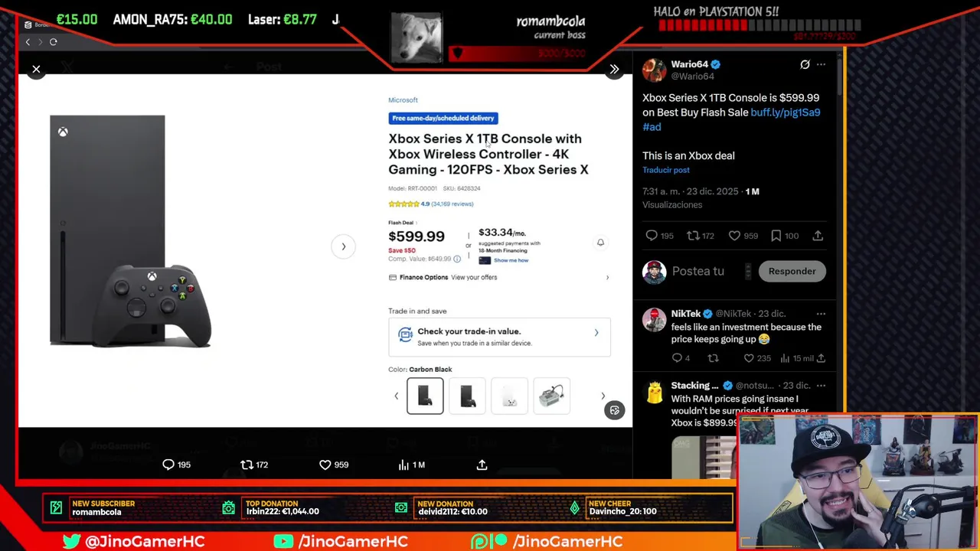This screenshot has width=980, height=551.
Task: Click the info icon next to Comp. Value
Action: [x=457, y=259]
